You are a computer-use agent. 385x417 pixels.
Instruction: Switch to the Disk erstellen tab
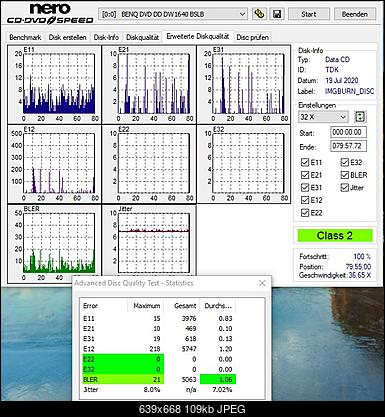67,37
